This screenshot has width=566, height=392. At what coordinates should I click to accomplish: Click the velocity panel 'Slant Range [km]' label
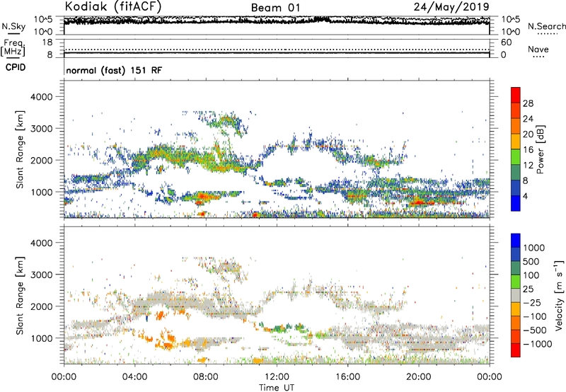(x=20, y=296)
